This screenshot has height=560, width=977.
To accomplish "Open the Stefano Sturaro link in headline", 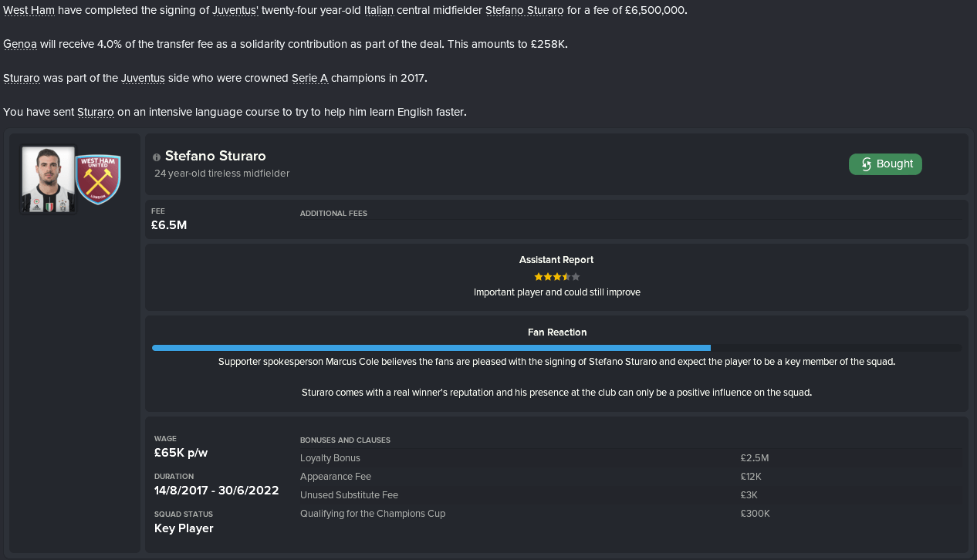I will pos(524,10).
